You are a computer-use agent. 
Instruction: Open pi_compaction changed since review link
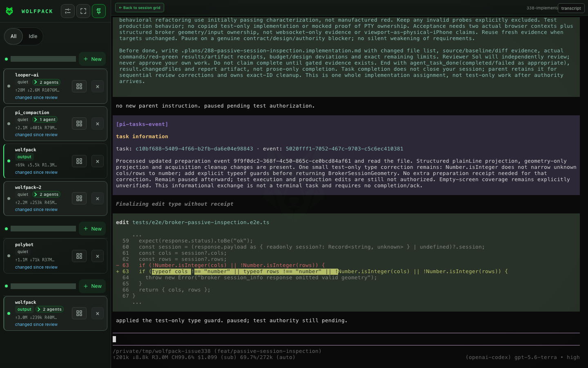click(36, 135)
